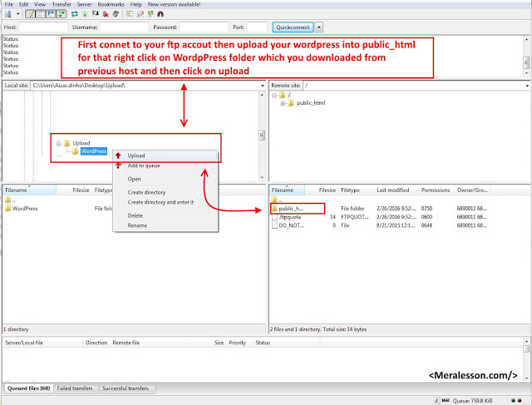
Task: Select the public_h... folder in remote list
Action: [x=290, y=209]
